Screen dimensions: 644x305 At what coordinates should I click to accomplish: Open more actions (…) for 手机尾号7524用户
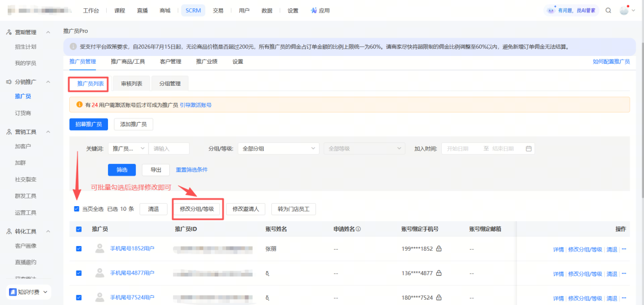624,298
